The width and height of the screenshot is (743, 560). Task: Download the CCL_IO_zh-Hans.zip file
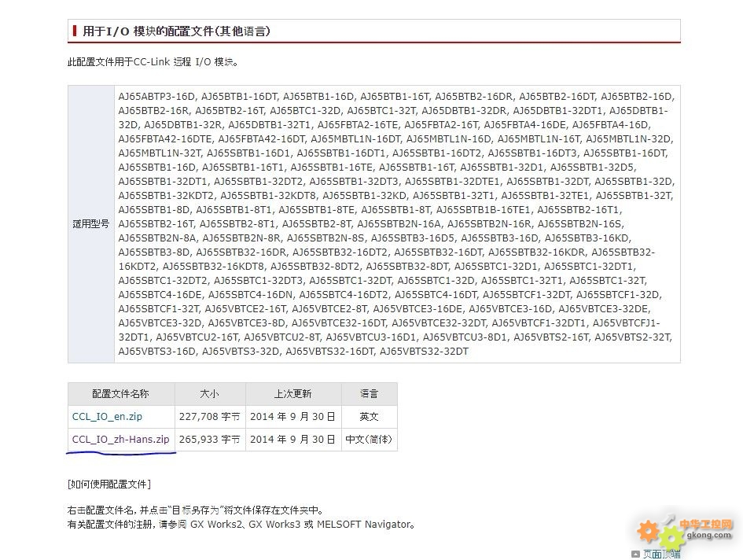coord(120,440)
